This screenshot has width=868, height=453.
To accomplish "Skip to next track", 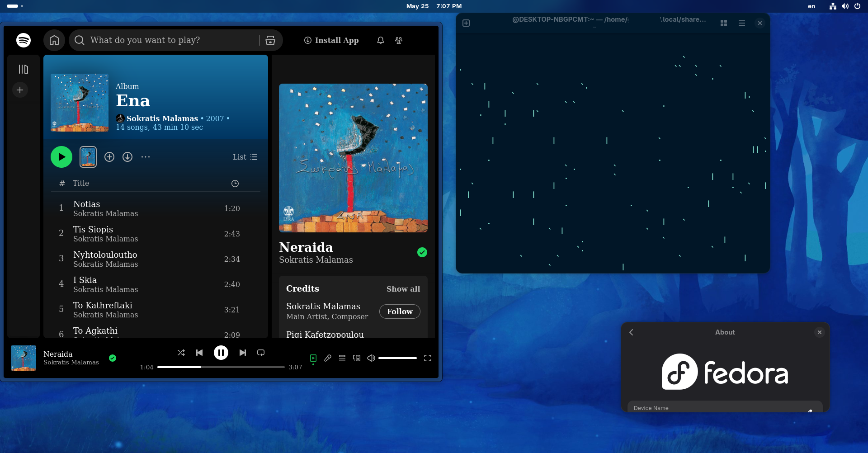I will point(243,353).
